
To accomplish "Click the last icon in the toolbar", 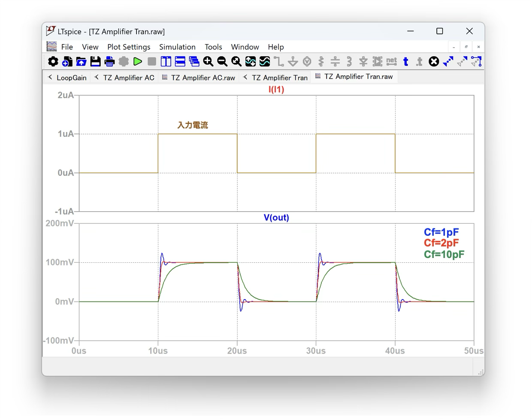I will [x=476, y=62].
